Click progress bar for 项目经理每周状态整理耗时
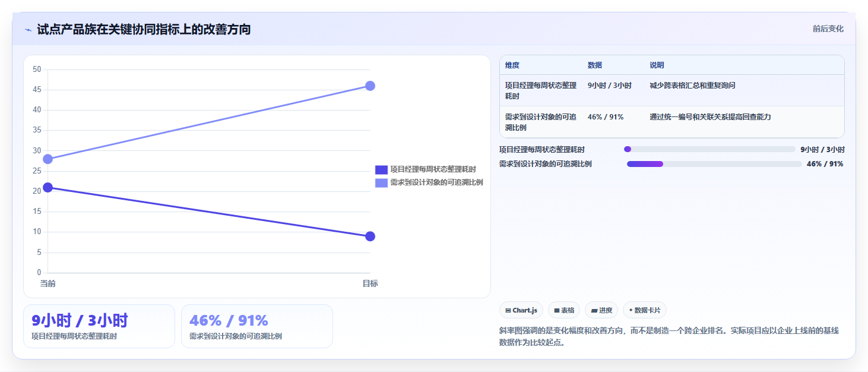Image resolution: width=868 pixels, height=372 pixels. tap(709, 149)
